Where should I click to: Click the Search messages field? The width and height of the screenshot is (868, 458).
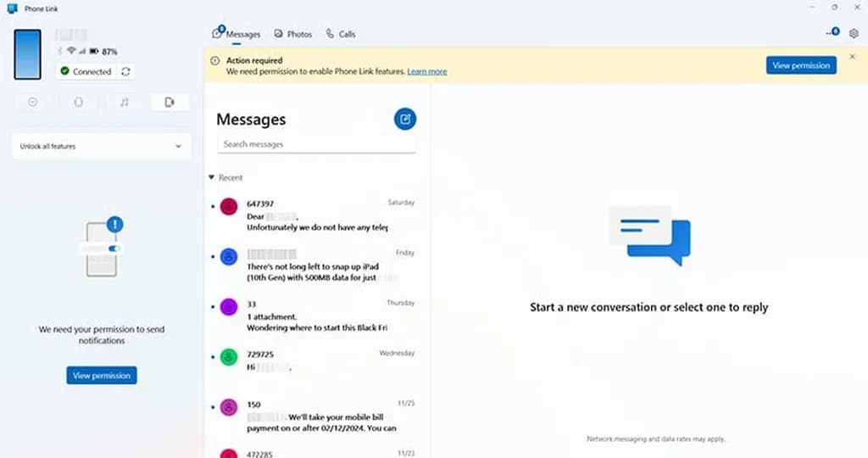click(316, 144)
